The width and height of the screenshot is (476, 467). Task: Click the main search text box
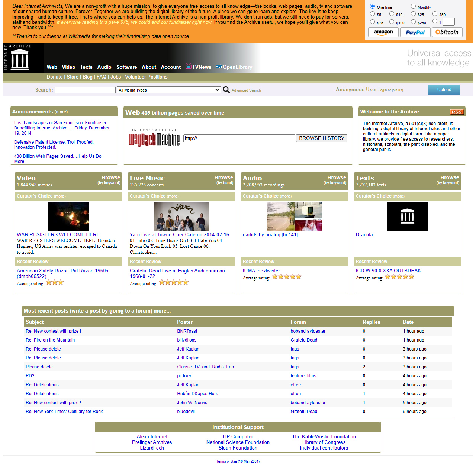point(85,90)
